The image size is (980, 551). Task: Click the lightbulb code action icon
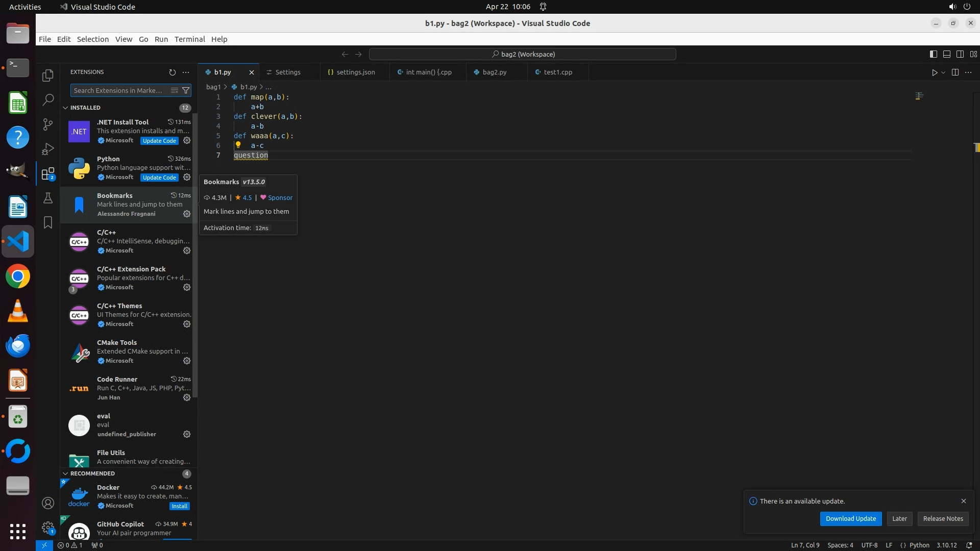pos(238,145)
